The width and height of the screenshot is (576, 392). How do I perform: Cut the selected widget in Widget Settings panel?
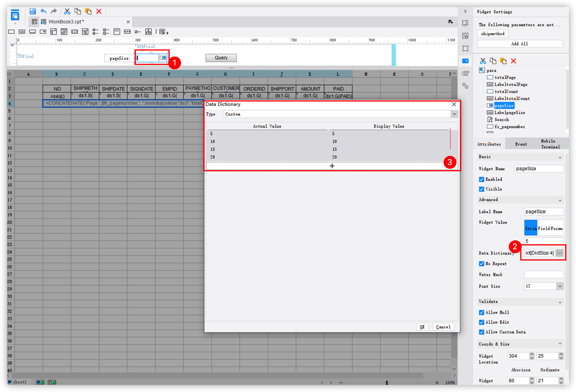pyautogui.click(x=483, y=61)
